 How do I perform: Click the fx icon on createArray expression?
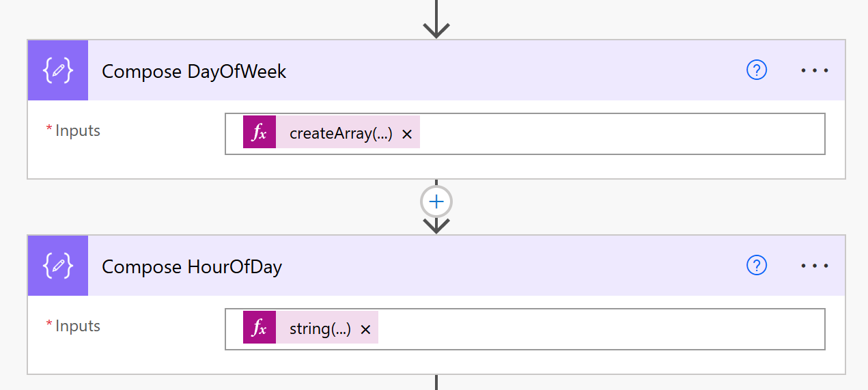point(260,133)
